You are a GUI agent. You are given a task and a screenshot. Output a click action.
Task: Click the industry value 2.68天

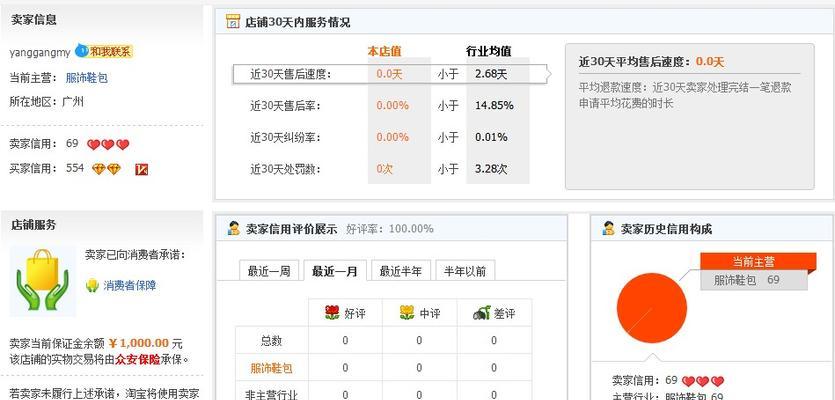click(491, 74)
